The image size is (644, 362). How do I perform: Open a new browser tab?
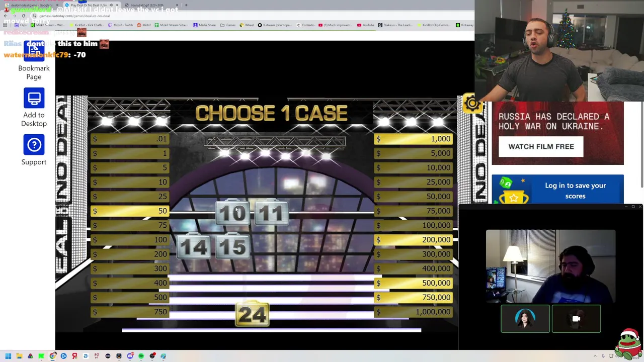click(x=186, y=5)
